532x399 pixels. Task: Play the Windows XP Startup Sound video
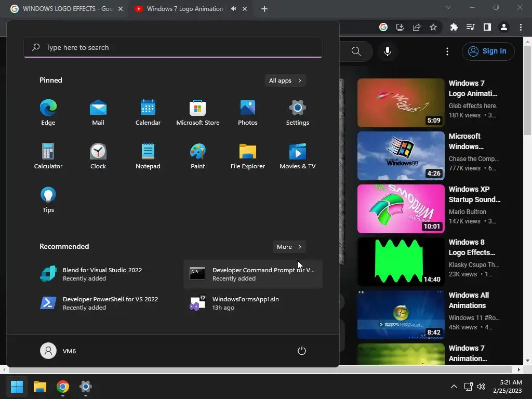[401, 209]
